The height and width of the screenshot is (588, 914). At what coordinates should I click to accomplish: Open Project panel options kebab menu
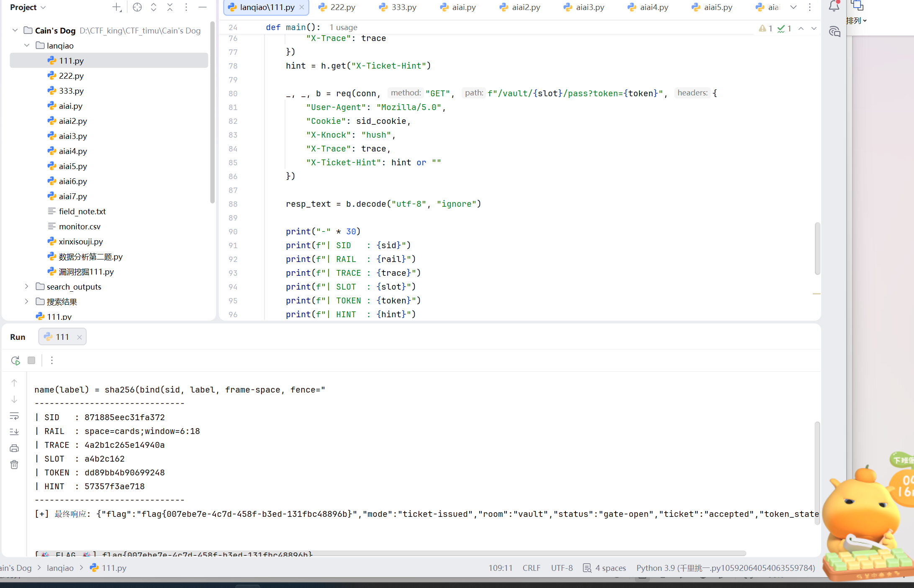pos(186,7)
